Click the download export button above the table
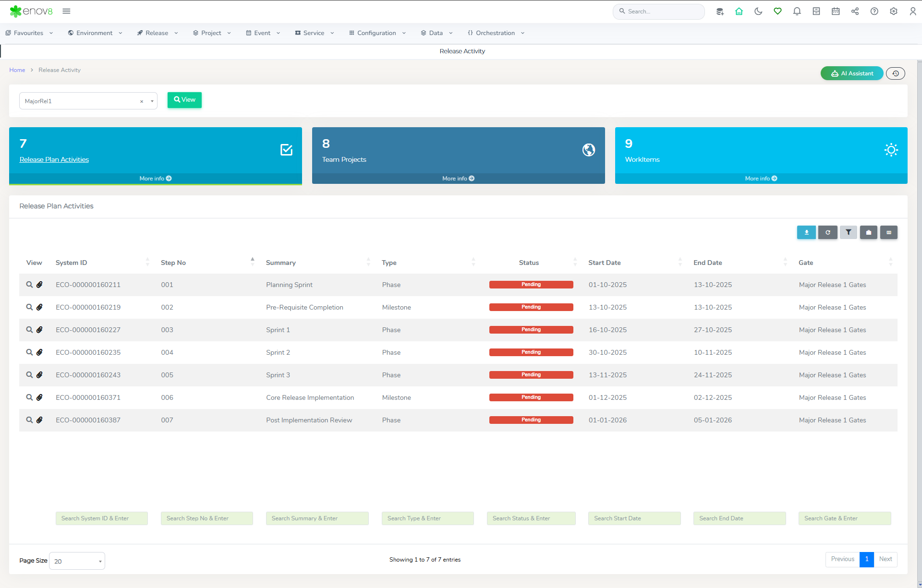This screenshot has width=922, height=588. (806, 232)
